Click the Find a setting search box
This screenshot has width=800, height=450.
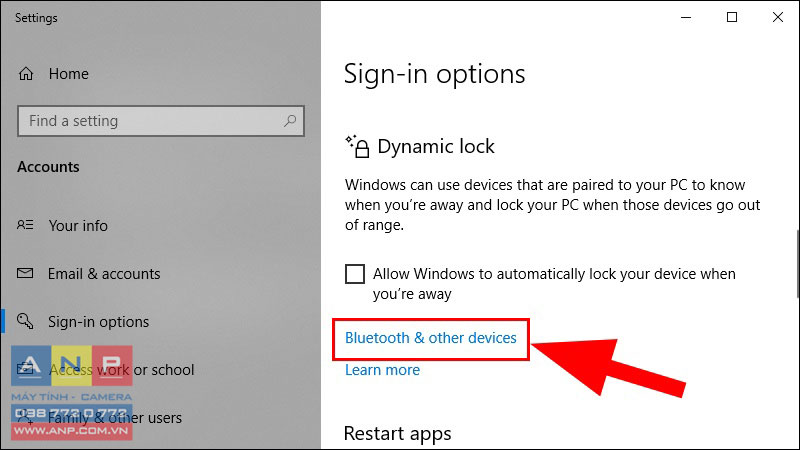(161, 121)
